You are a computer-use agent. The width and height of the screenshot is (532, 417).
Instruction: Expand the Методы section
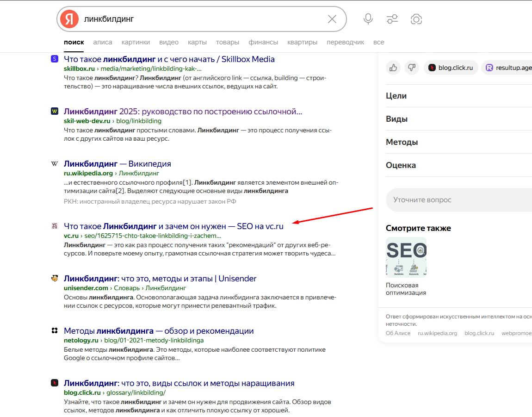(459, 142)
